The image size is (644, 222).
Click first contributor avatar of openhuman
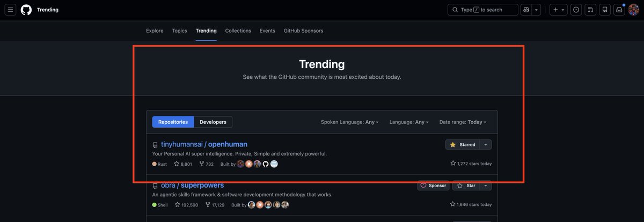(241, 164)
